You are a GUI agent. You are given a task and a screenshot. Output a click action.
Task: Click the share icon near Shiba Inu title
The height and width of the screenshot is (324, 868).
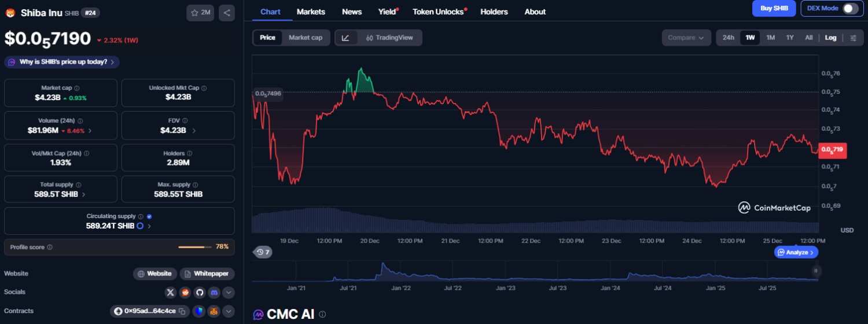click(x=227, y=12)
